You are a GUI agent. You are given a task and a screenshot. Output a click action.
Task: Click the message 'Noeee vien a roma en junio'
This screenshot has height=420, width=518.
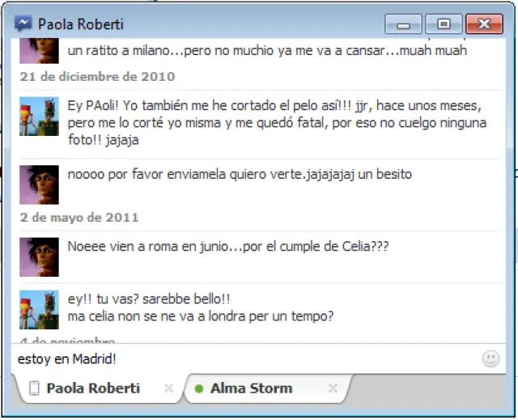[x=228, y=246]
